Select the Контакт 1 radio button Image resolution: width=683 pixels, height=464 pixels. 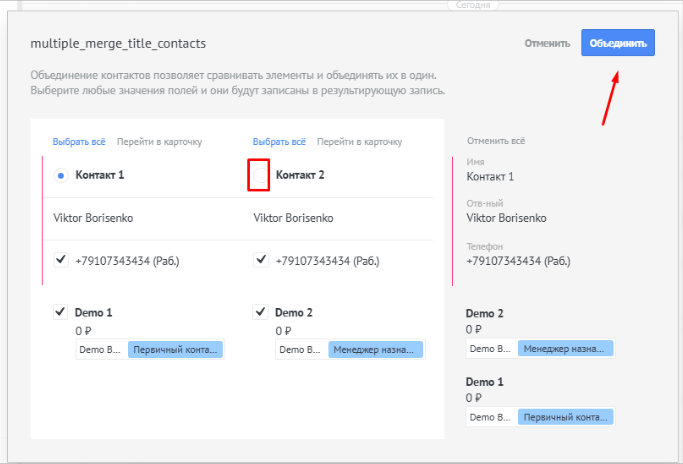(x=61, y=176)
